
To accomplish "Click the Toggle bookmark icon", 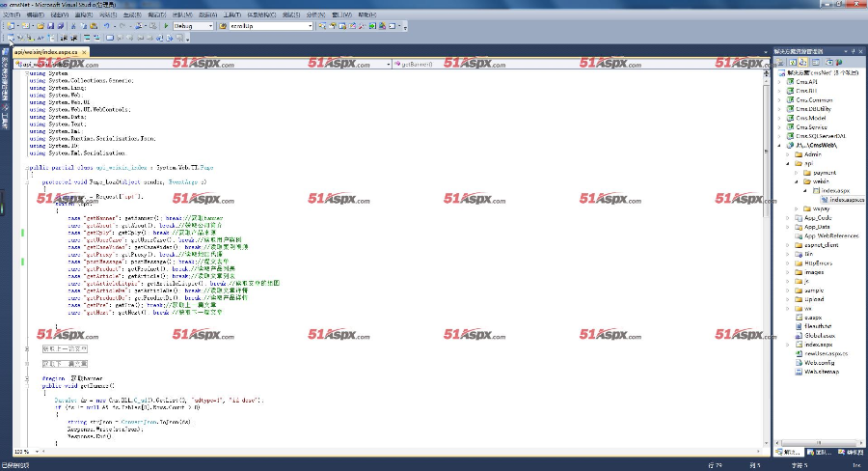I will click(110, 38).
